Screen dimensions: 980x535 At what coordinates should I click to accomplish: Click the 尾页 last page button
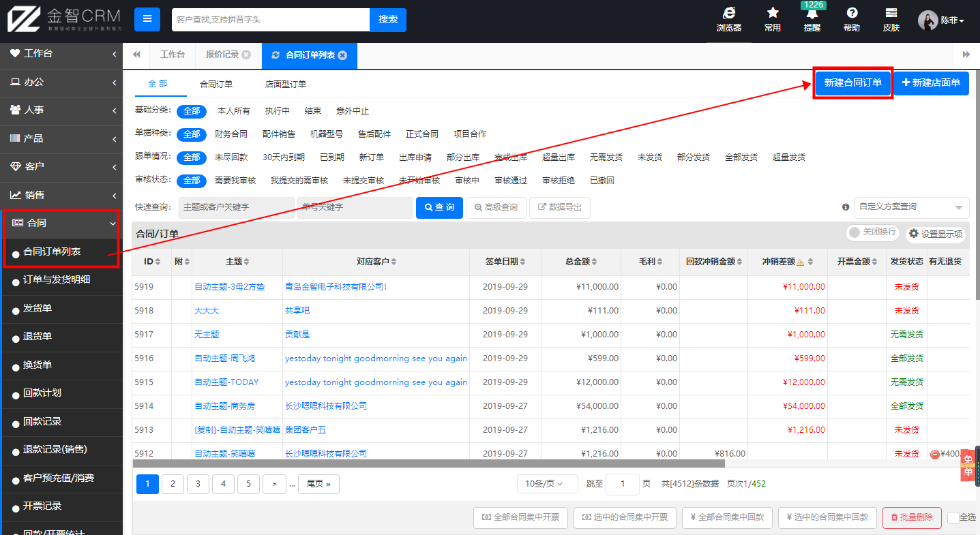click(318, 484)
